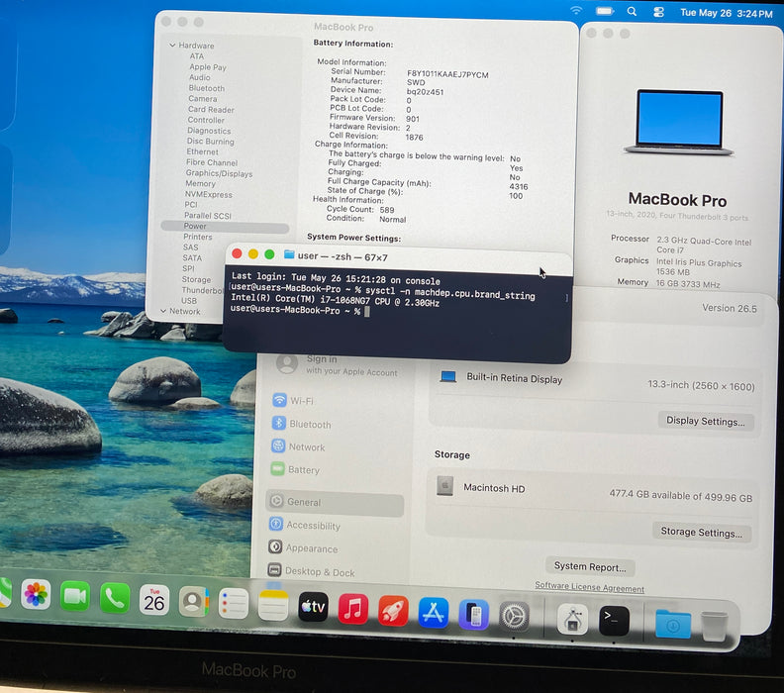Open Notes app in the Dock

[273, 605]
